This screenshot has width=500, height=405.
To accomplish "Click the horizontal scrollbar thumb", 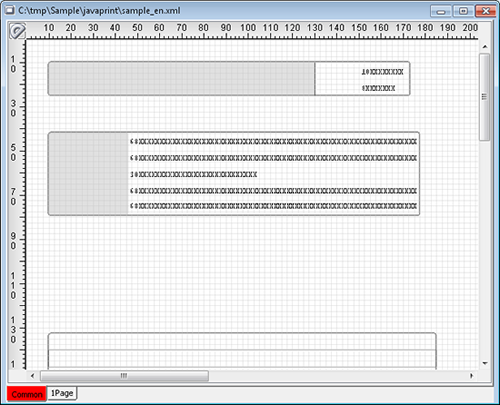I will pos(124,376).
